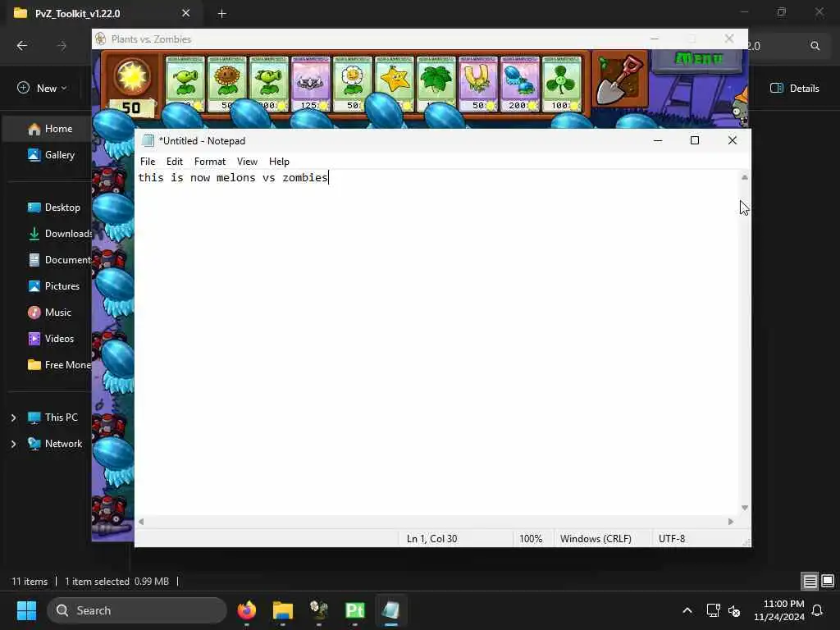Click Explorer search magnifier icon
The width and height of the screenshot is (840, 630).
pyautogui.click(x=815, y=46)
